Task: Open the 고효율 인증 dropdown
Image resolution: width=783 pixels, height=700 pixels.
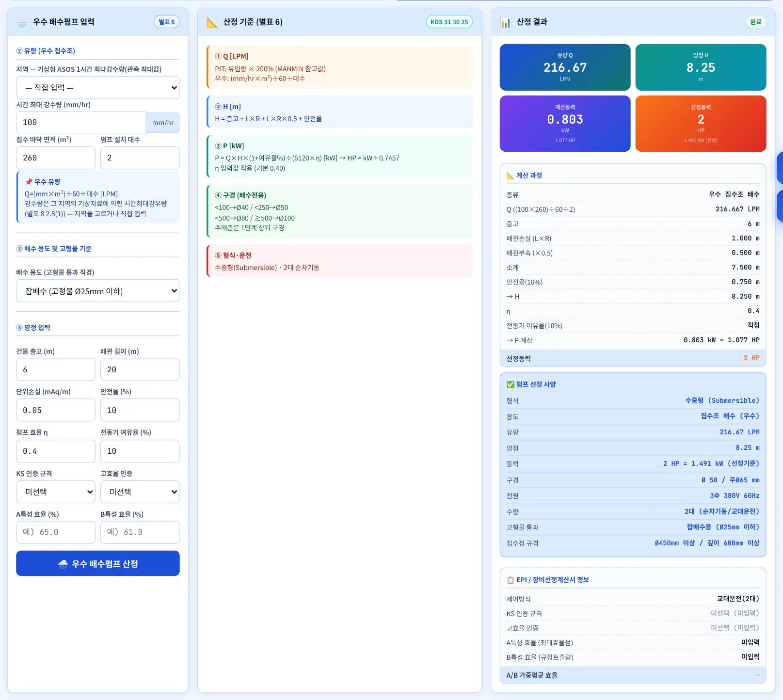Action: tap(140, 492)
